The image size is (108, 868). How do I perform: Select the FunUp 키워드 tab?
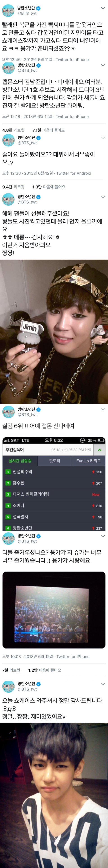88,461
